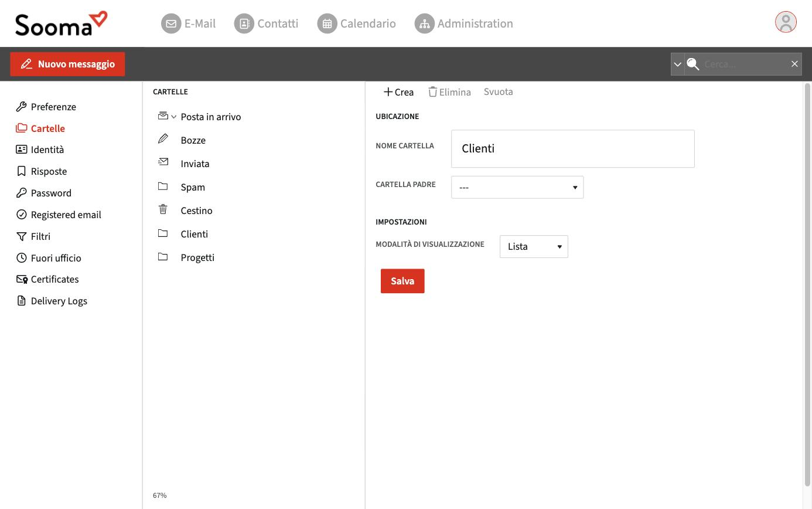Click the Nome cartella text field

tap(573, 148)
